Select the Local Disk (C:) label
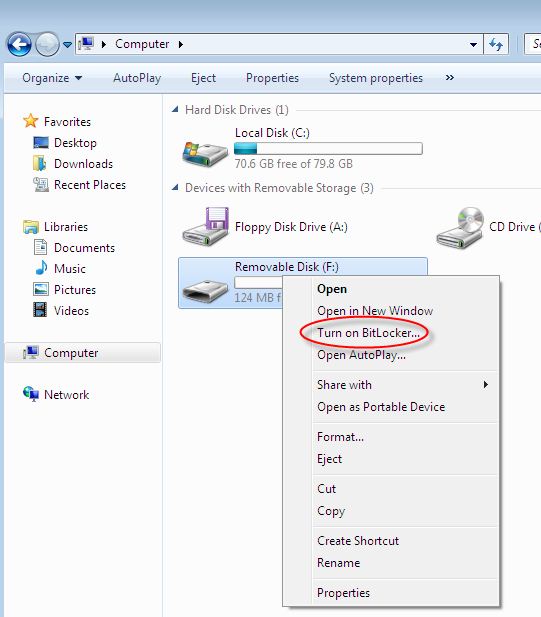The height and width of the screenshot is (617, 541). point(272,133)
